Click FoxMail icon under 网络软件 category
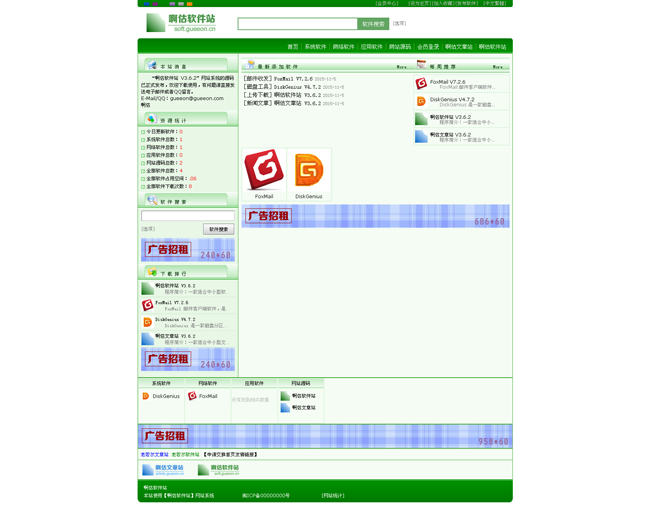The image size is (650, 516). coord(192,396)
